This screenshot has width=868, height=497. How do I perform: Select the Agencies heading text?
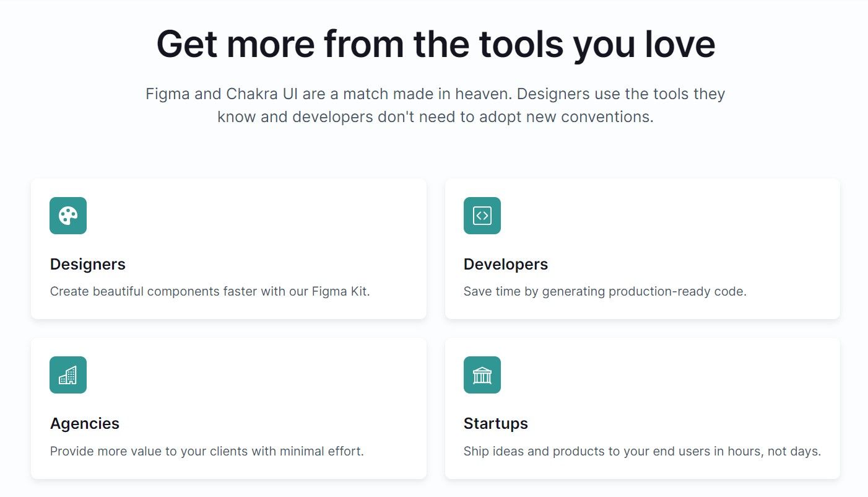[84, 423]
